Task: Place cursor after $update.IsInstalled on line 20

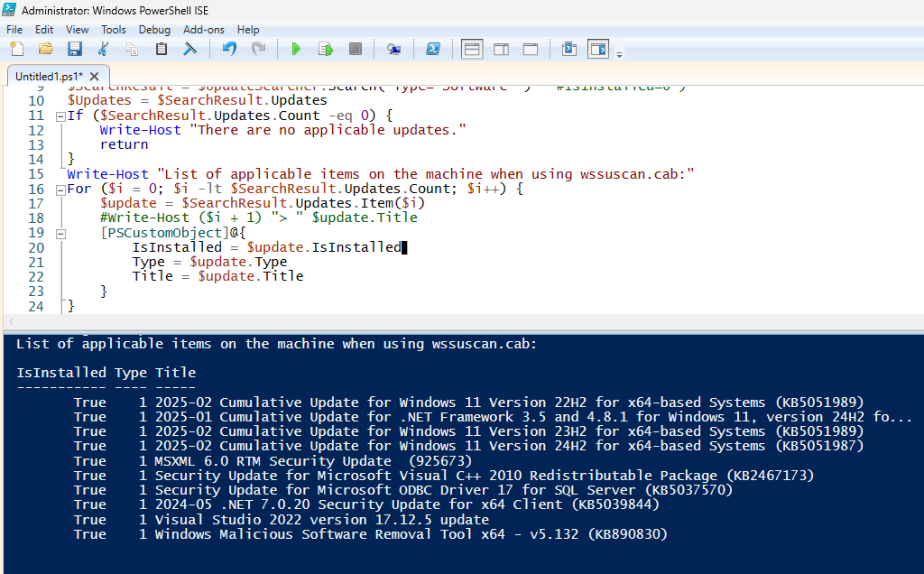Action: tap(402, 247)
